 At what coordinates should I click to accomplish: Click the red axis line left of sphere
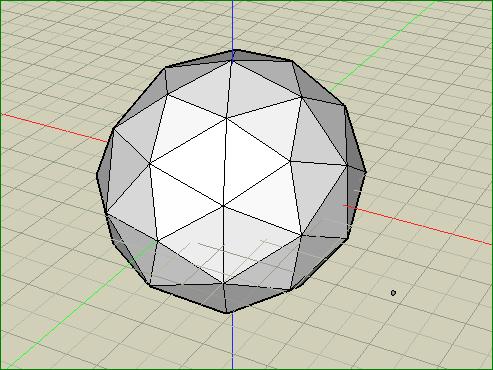(55, 128)
